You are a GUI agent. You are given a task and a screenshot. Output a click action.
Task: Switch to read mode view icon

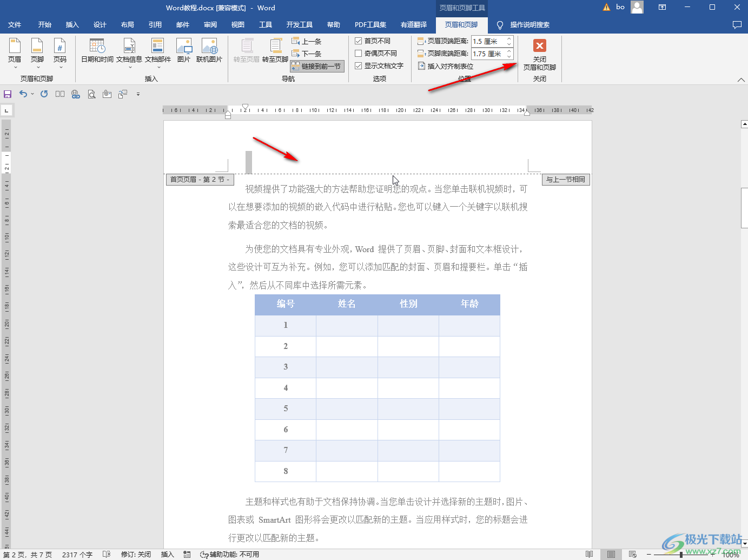pyautogui.click(x=590, y=555)
